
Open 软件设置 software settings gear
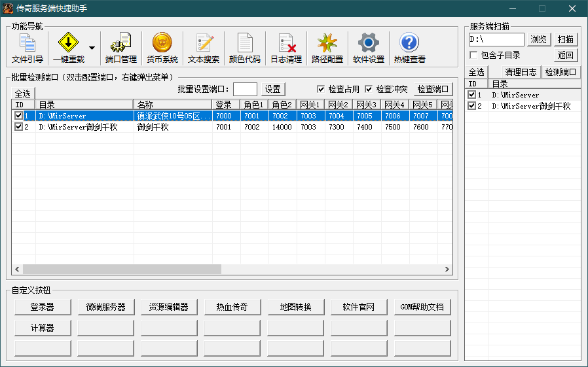pyautogui.click(x=368, y=48)
